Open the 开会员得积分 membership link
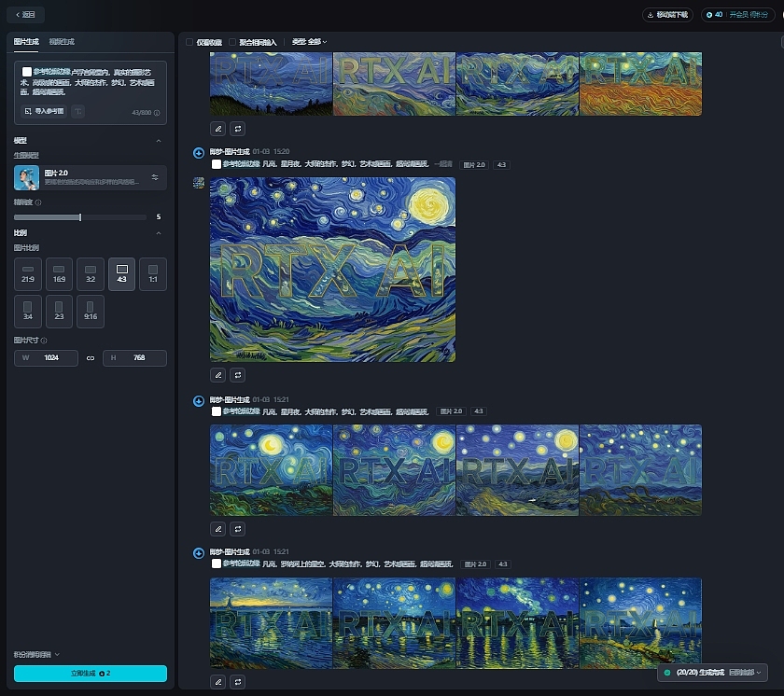The image size is (784, 696). pos(748,15)
